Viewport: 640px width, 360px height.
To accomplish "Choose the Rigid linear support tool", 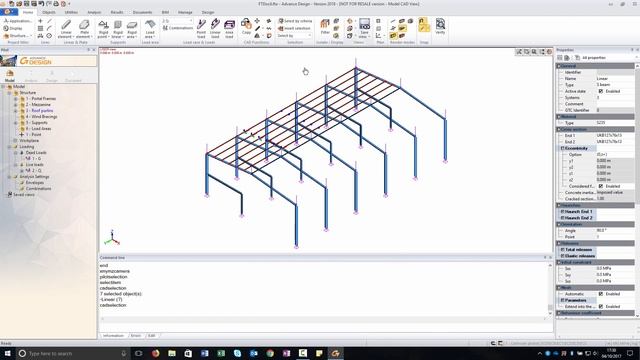I will point(118,29).
